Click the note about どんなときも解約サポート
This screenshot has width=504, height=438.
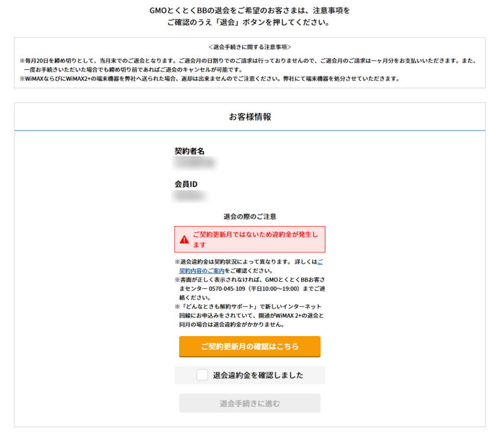[x=250, y=315]
